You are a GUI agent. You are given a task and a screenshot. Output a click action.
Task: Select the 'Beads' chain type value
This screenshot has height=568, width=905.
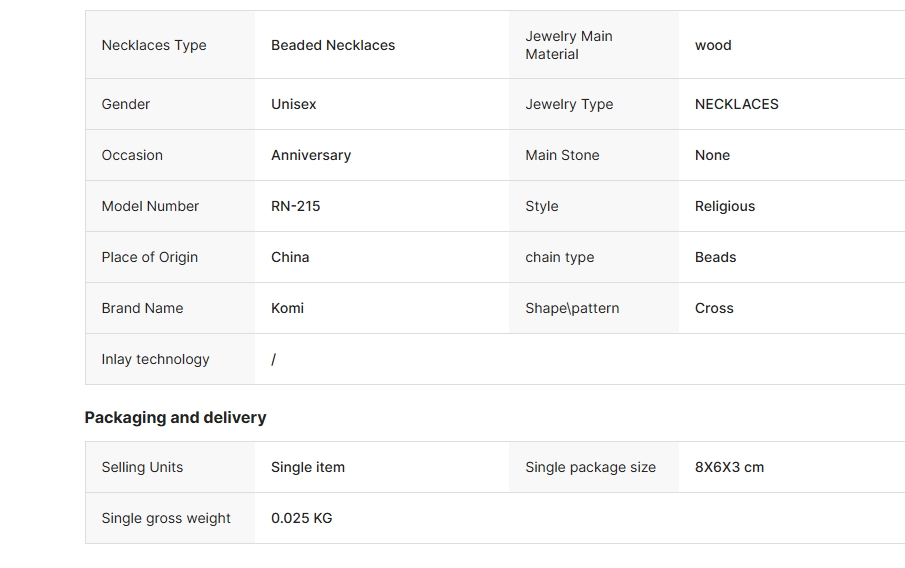click(715, 257)
